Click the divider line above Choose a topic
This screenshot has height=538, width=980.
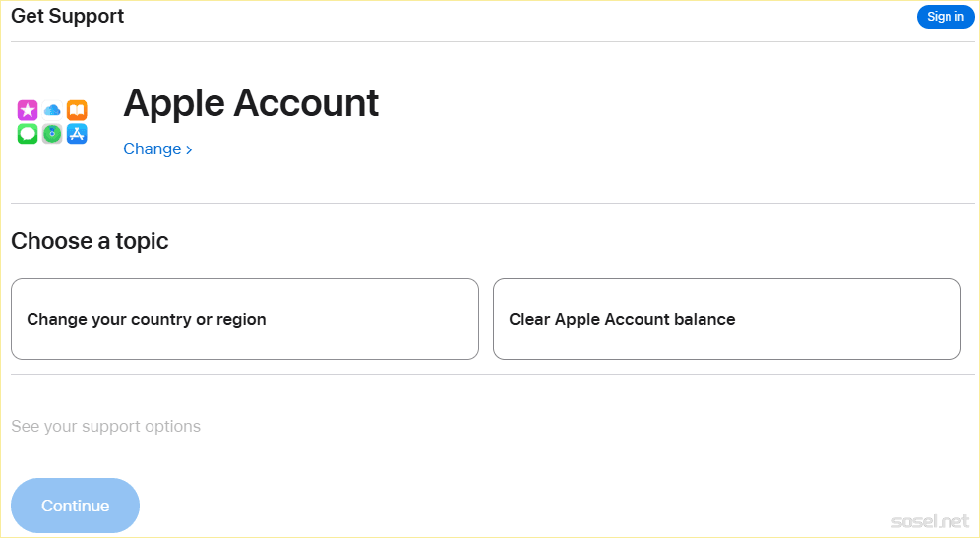(492, 203)
